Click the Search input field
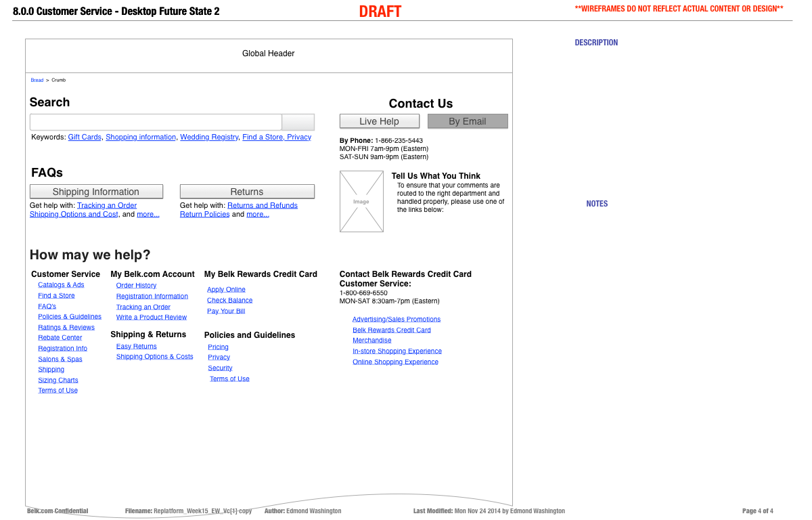812x520 pixels. click(156, 123)
